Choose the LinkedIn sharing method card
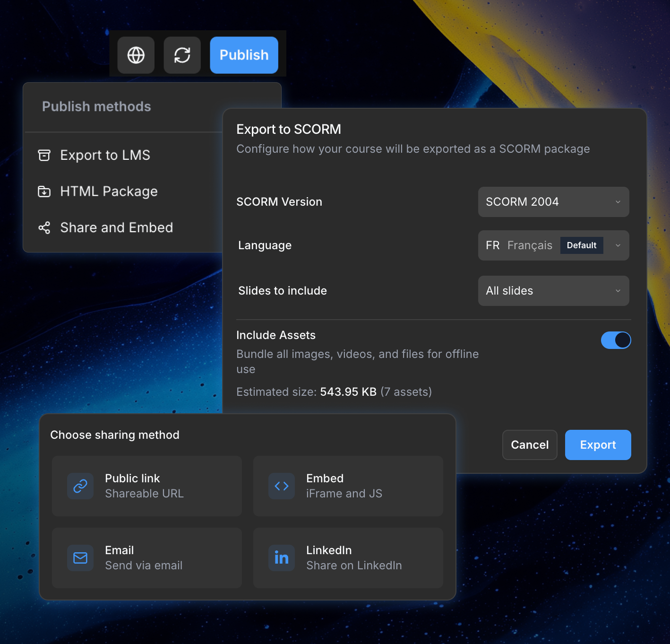 pos(348,558)
